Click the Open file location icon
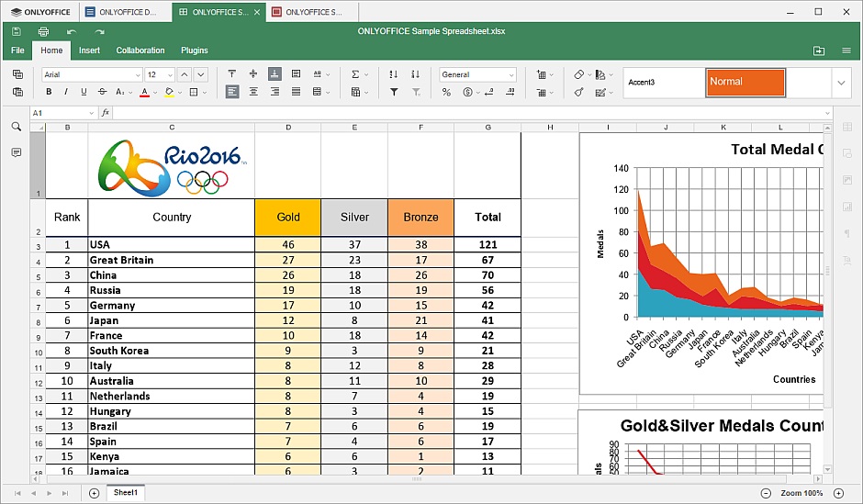 (819, 50)
